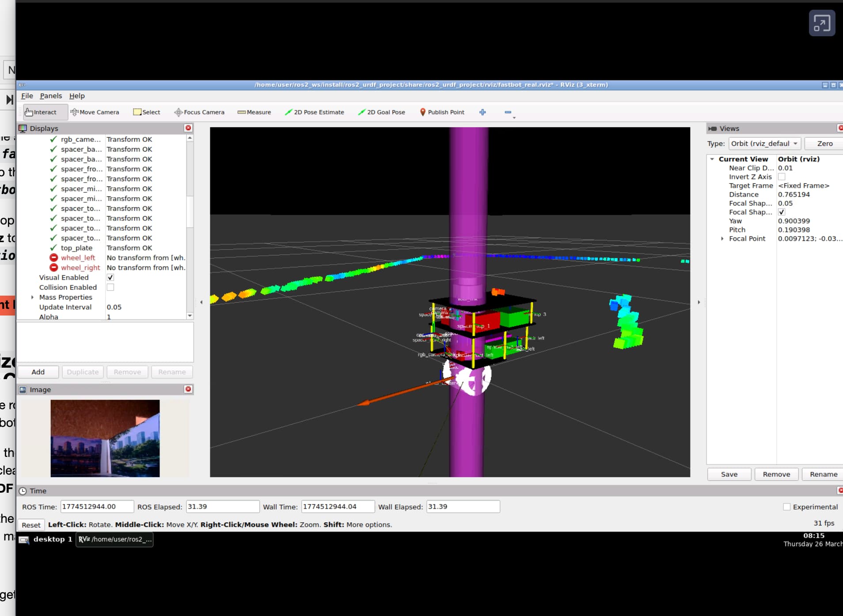Activate the Move Camera tool
This screenshot has height=616, width=843.
coord(95,112)
